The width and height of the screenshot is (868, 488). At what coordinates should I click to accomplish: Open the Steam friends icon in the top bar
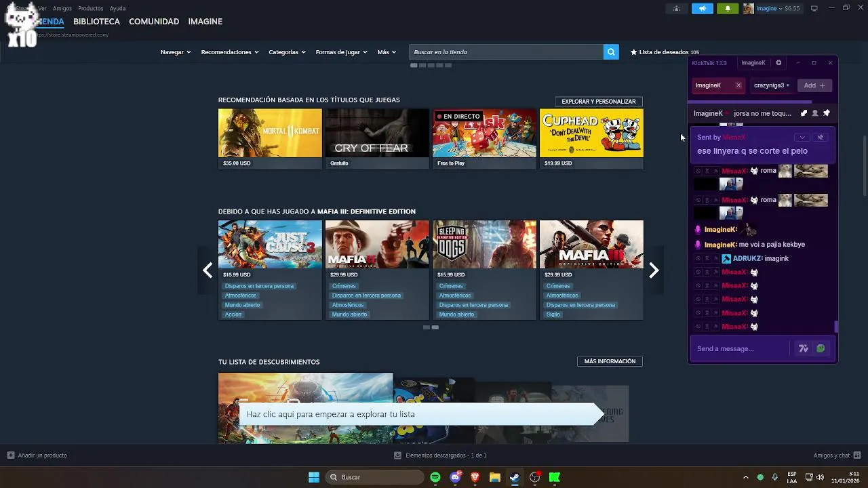coord(677,8)
